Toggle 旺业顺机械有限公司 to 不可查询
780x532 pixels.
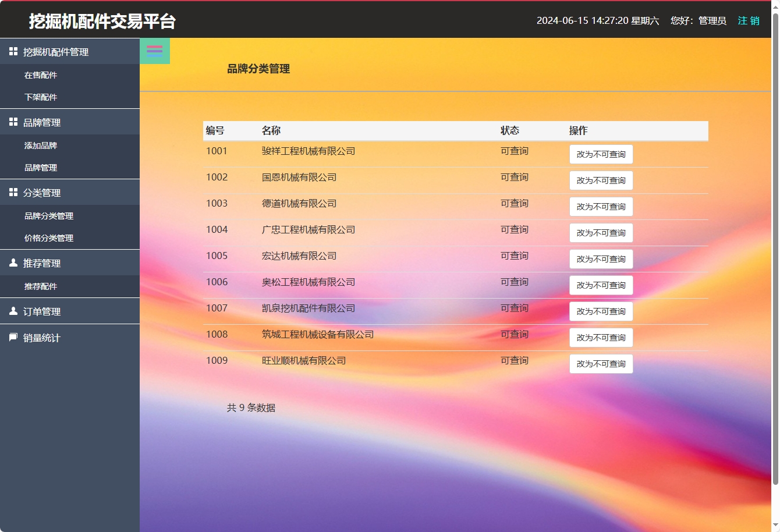601,363
